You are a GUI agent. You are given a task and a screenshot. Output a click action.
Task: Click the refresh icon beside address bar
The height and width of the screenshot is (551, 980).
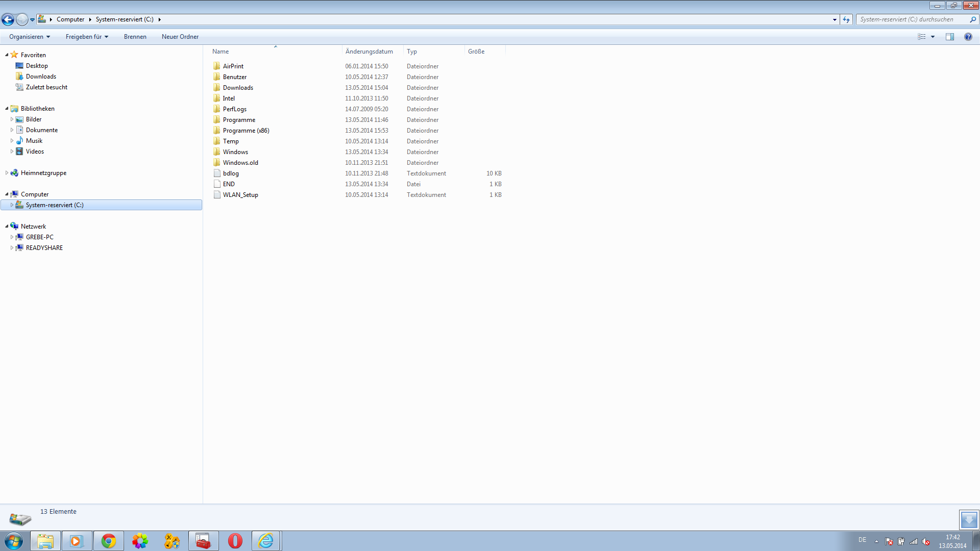pyautogui.click(x=846, y=19)
